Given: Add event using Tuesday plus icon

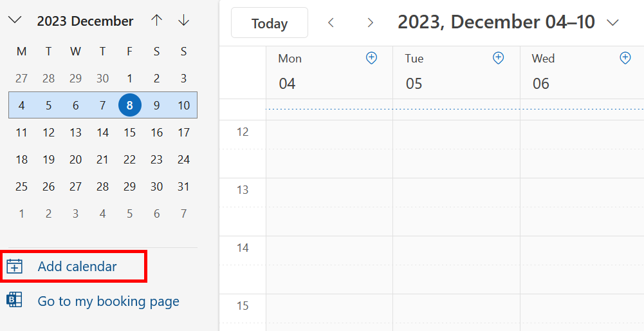Looking at the screenshot, I should pos(498,59).
